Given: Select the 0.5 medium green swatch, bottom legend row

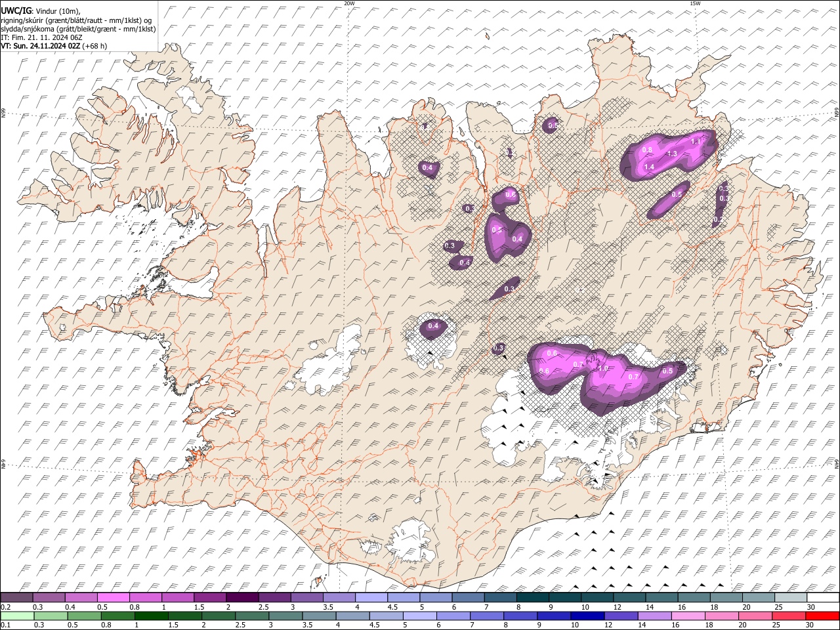Looking at the screenshot, I should (x=84, y=616).
